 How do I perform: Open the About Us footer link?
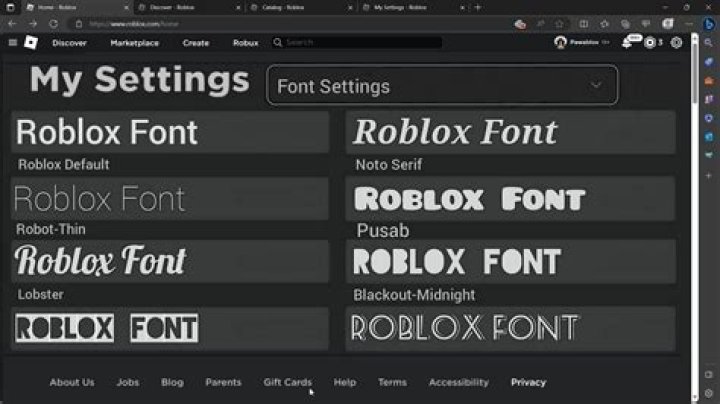click(x=72, y=382)
